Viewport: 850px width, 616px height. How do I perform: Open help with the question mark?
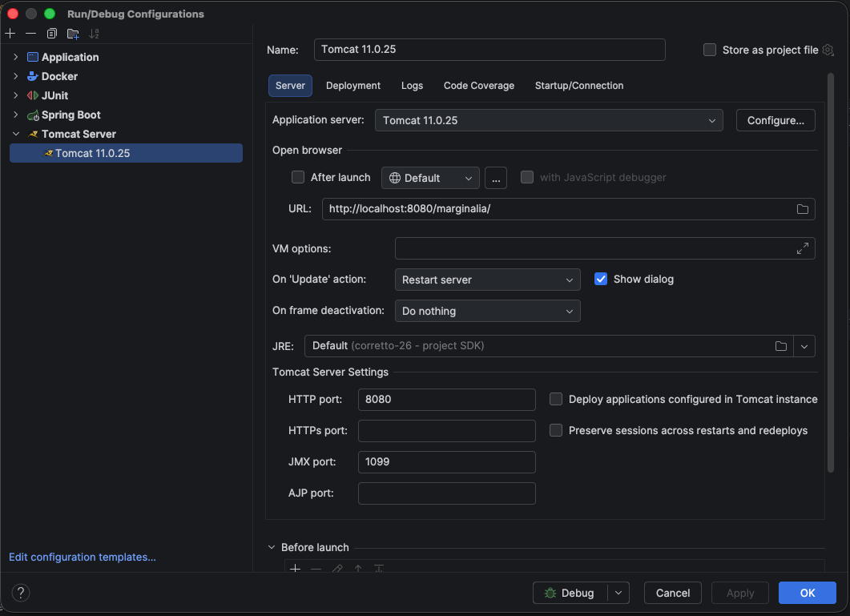pos(21,593)
